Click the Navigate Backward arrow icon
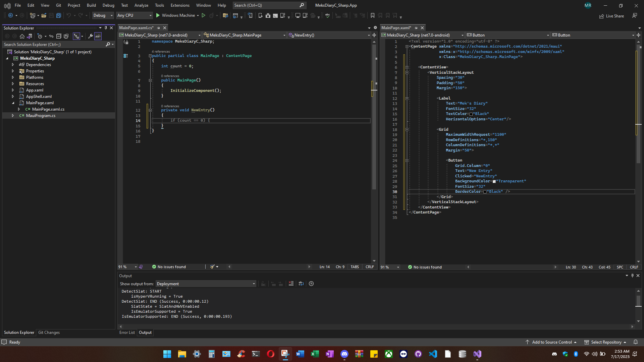The width and height of the screenshot is (644, 362). 10,15
